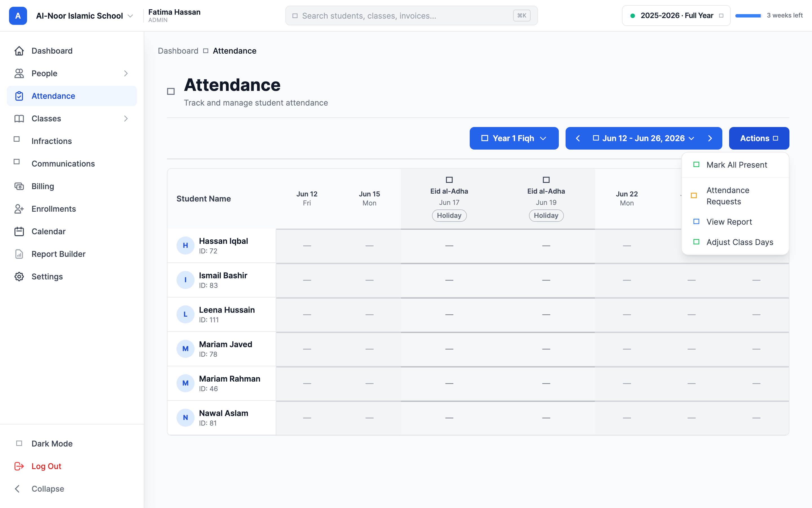
Task: Click the View Report blue icon
Action: click(696, 222)
